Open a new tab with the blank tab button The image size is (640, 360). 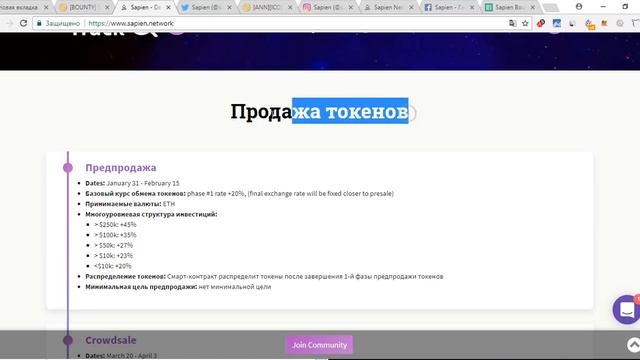551,7
